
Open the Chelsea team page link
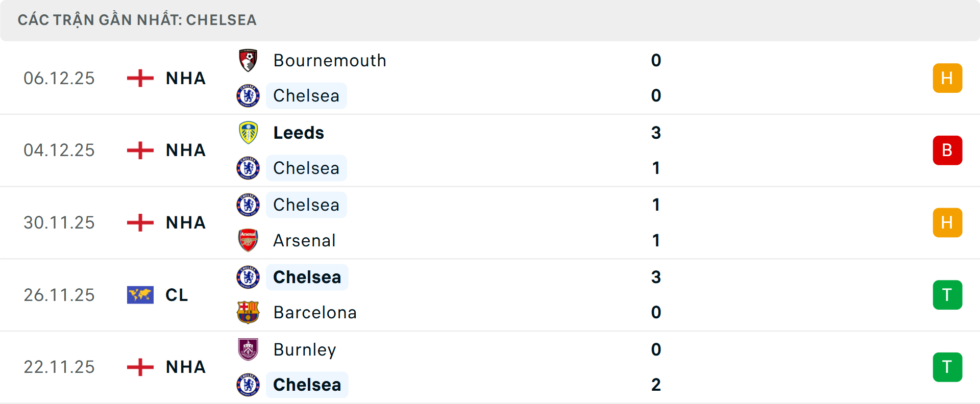[x=306, y=95]
